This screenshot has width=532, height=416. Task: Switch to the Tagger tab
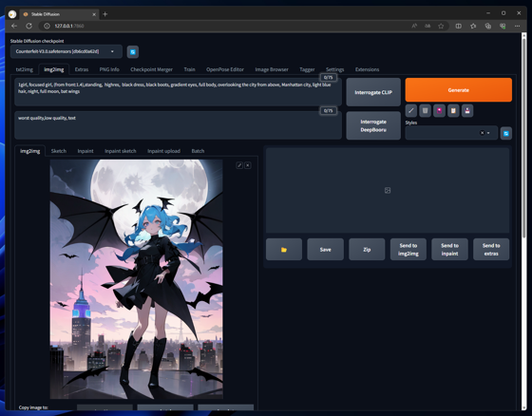(307, 69)
